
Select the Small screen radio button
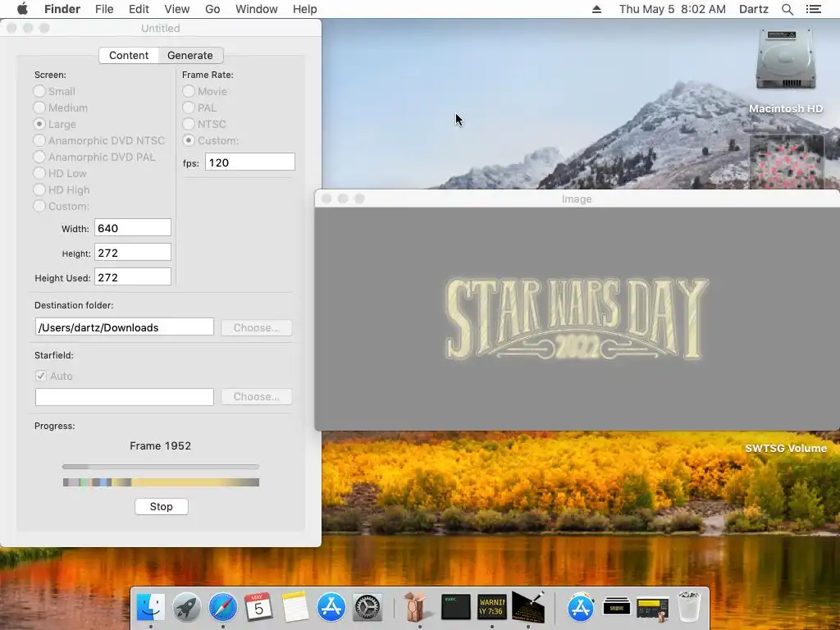click(x=39, y=91)
